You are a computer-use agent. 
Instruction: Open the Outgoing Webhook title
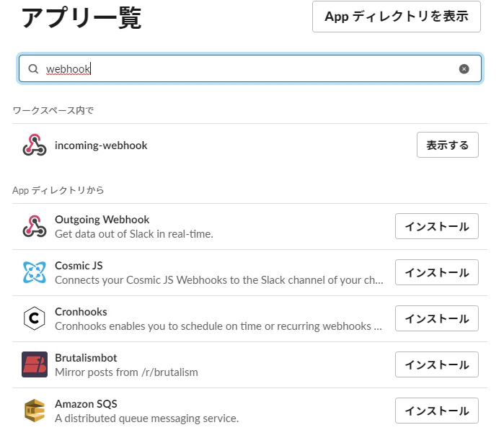tap(102, 220)
